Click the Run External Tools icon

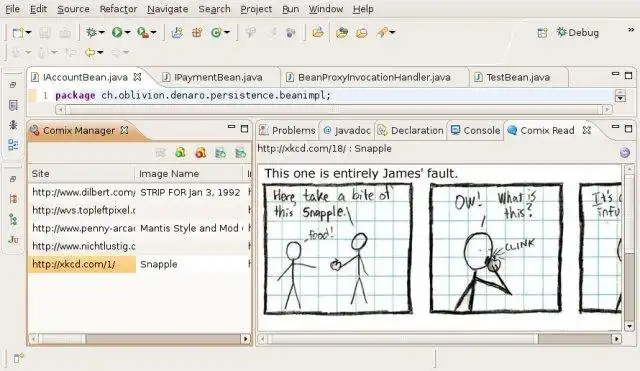(x=142, y=33)
